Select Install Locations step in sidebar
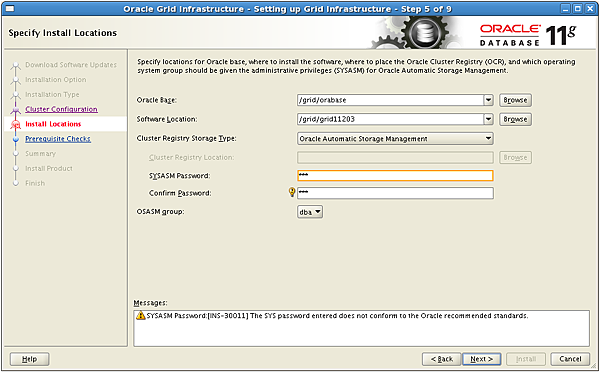This screenshot has height=373, width=600. [x=53, y=124]
